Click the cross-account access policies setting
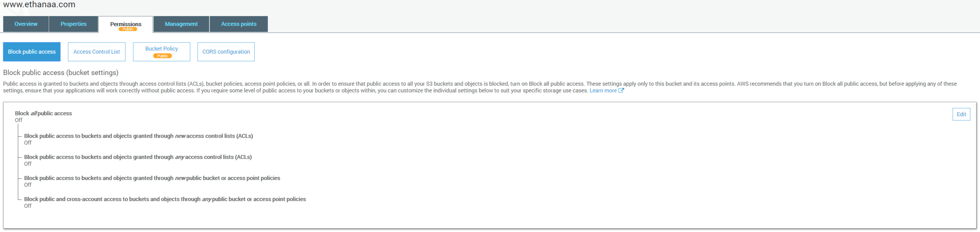The height and width of the screenshot is (232, 980). click(x=165, y=199)
